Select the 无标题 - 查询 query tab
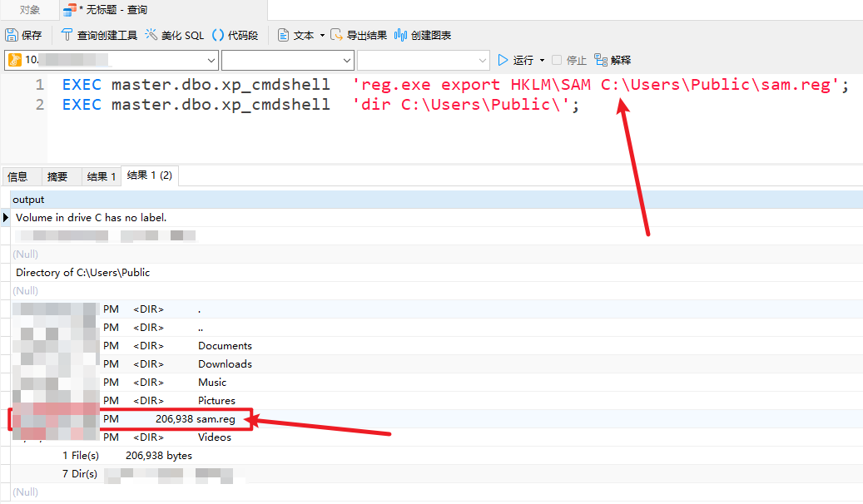863x504 pixels. coord(117,10)
